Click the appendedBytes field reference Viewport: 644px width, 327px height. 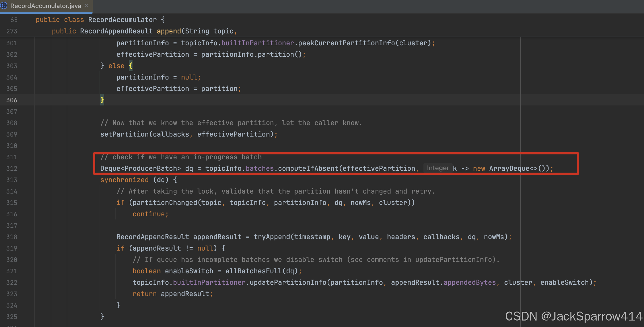tap(470, 282)
